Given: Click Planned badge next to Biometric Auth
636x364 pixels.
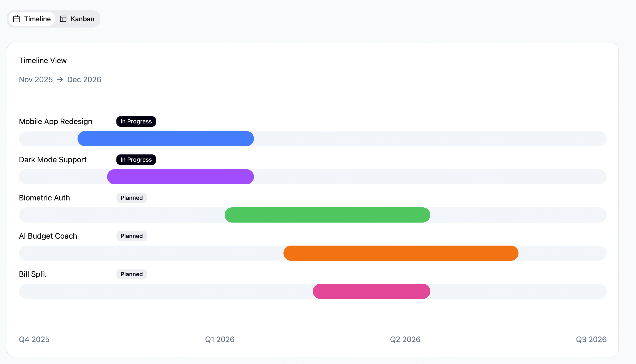Looking at the screenshot, I should click(131, 198).
